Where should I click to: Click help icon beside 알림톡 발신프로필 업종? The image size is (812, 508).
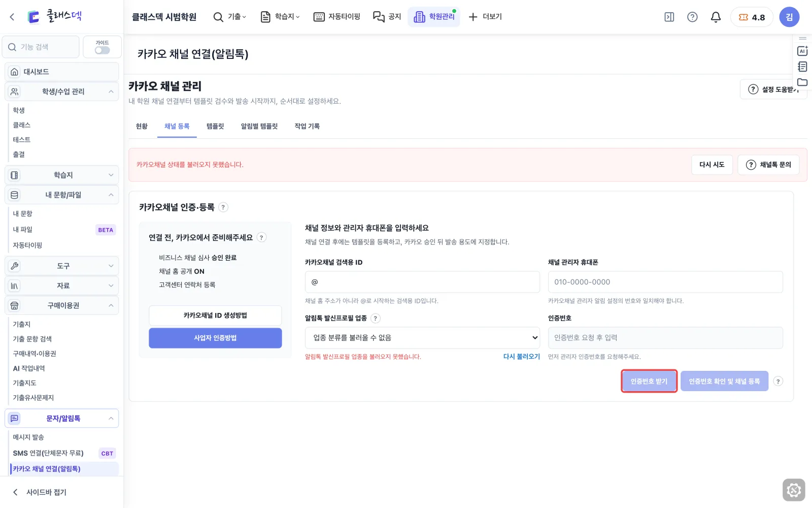tap(375, 318)
